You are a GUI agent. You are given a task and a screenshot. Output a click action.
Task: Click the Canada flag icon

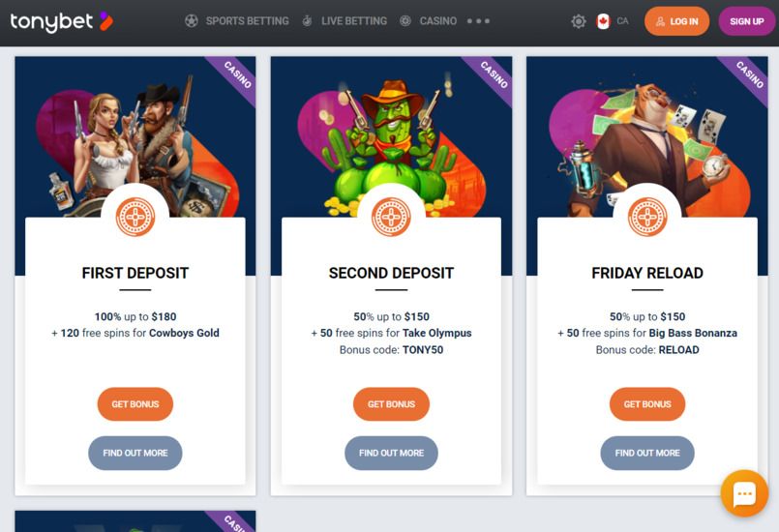603,21
